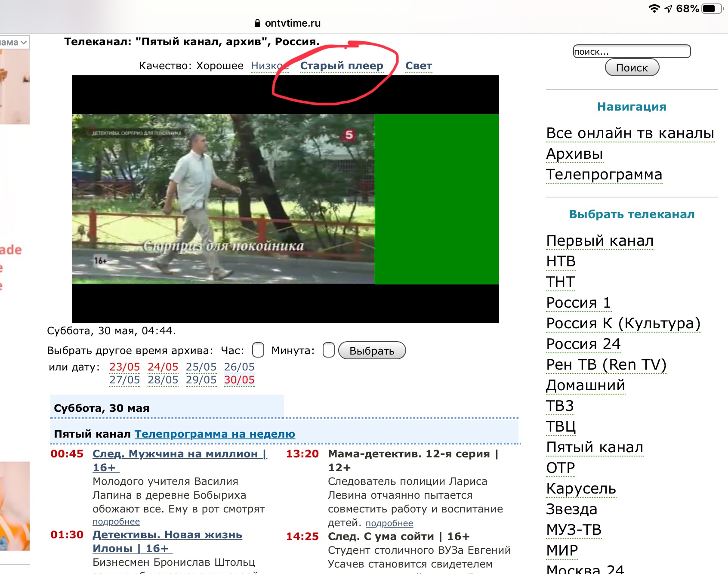The height and width of the screenshot is (574, 728).
Task: Select the След. С ума сойти title
Action: [x=399, y=537]
